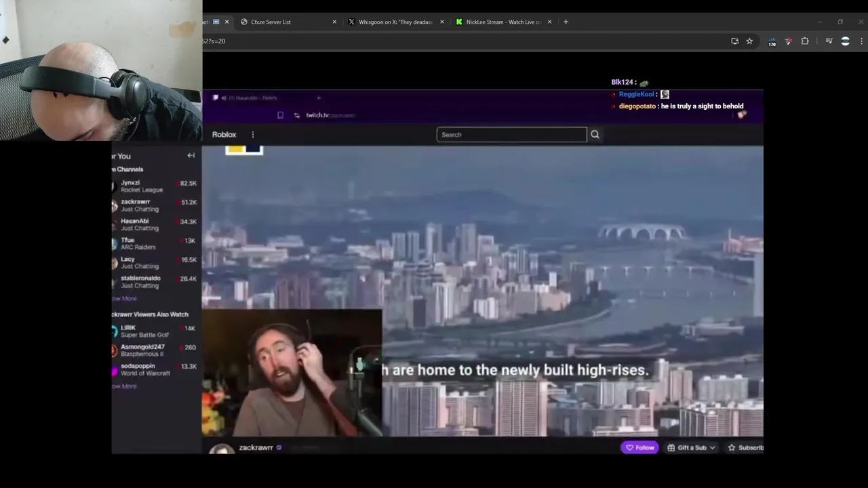Expand Show More under Viewers Also Watch
This screenshot has width=868, height=488.
(x=124, y=386)
